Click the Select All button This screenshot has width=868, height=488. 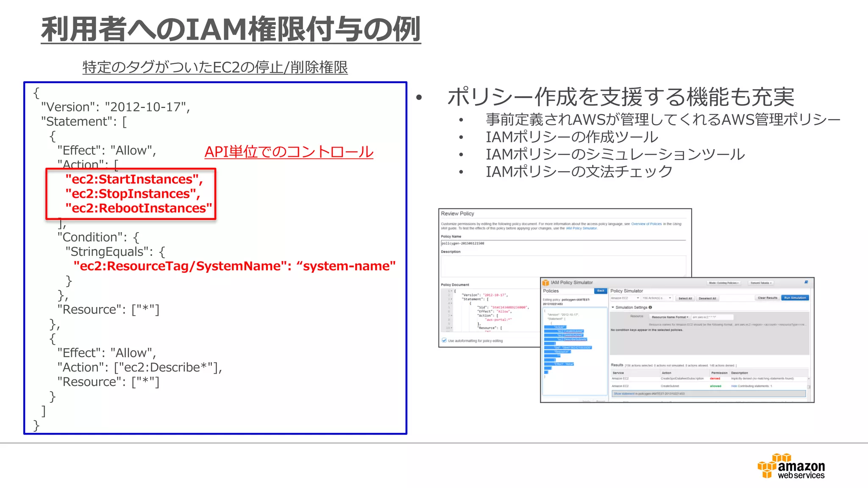(x=685, y=298)
